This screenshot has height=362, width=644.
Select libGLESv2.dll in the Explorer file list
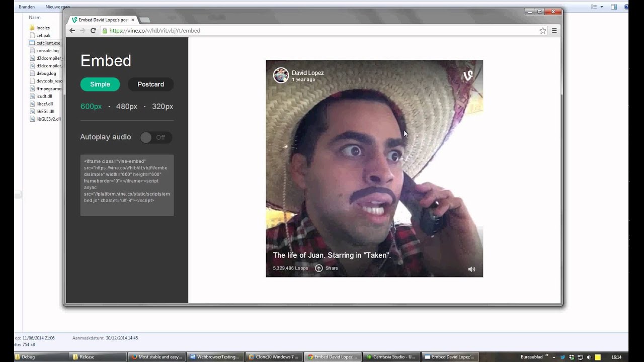click(x=48, y=119)
